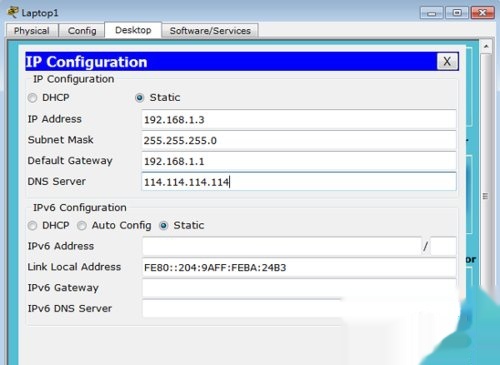Focus the DNS Server input field

(299, 182)
